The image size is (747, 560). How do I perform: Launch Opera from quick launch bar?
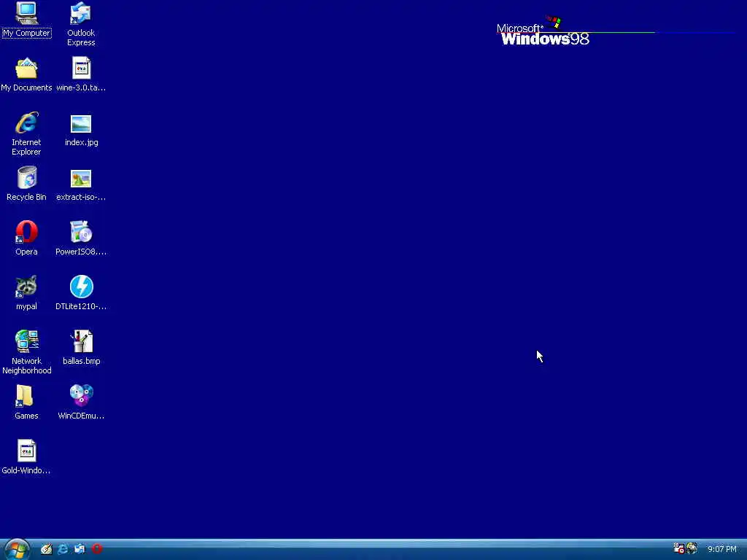point(97,549)
